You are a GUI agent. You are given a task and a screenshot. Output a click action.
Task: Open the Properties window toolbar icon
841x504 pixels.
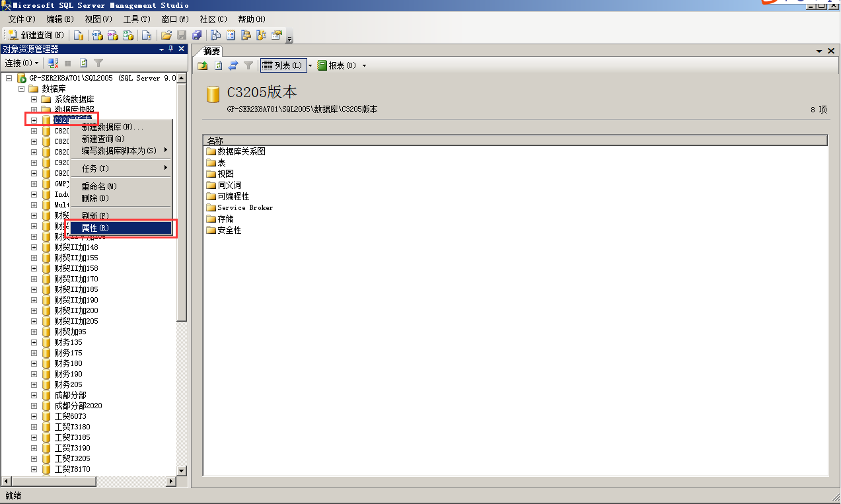click(x=277, y=35)
